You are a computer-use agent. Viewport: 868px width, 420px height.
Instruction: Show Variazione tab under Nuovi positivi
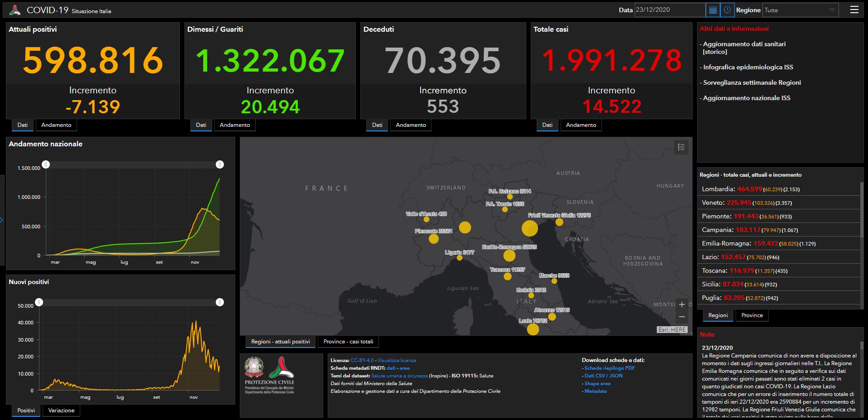(x=61, y=410)
